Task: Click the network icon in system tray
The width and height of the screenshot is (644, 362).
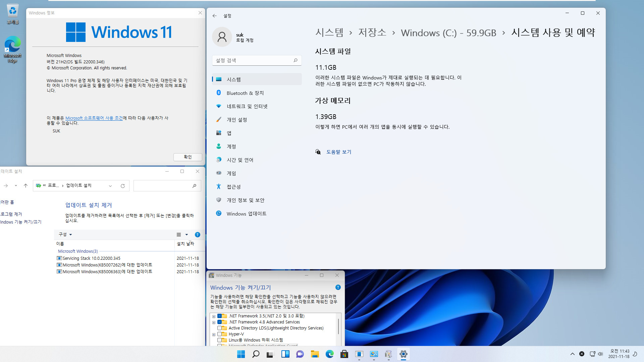Action: point(592,354)
